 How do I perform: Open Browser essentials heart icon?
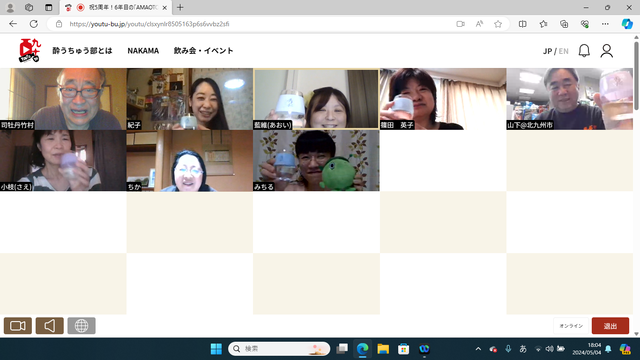[584, 24]
